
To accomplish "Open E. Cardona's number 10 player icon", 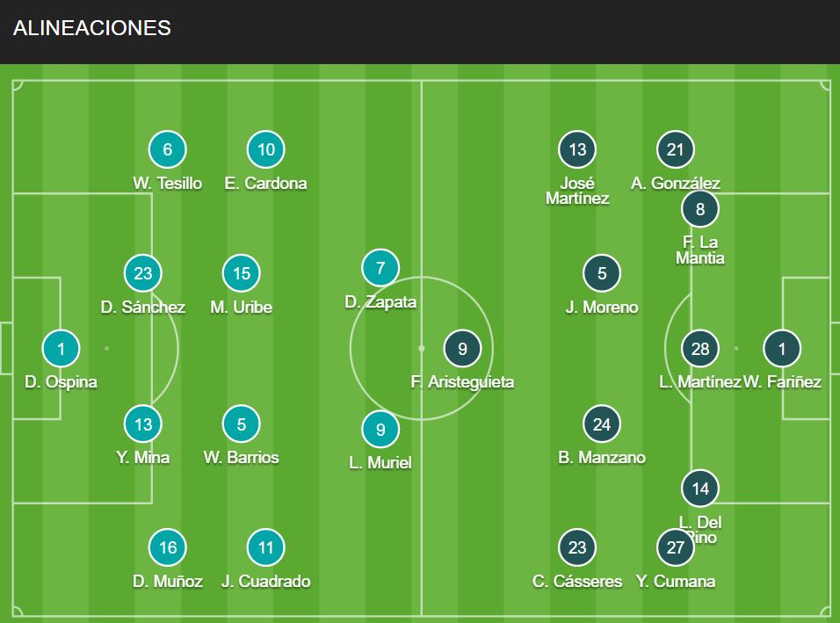I will [265, 149].
